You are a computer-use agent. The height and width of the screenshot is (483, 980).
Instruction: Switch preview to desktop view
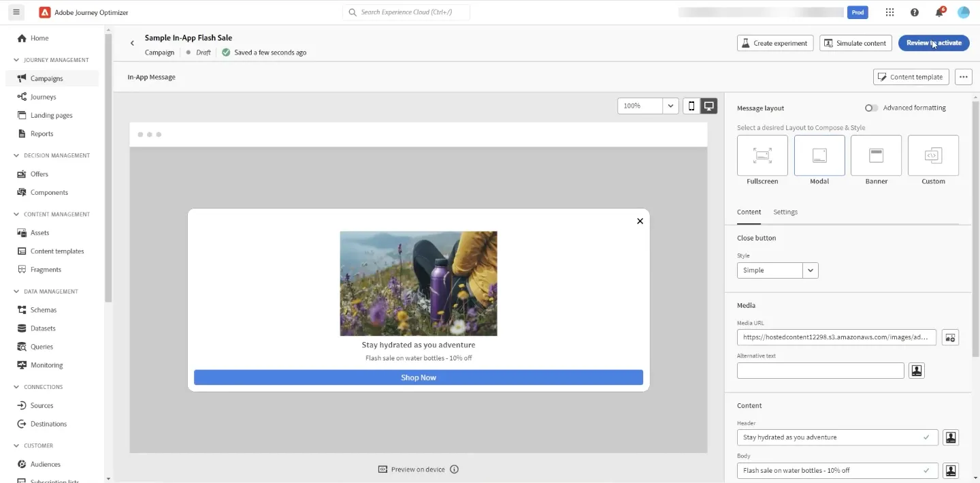click(x=708, y=106)
